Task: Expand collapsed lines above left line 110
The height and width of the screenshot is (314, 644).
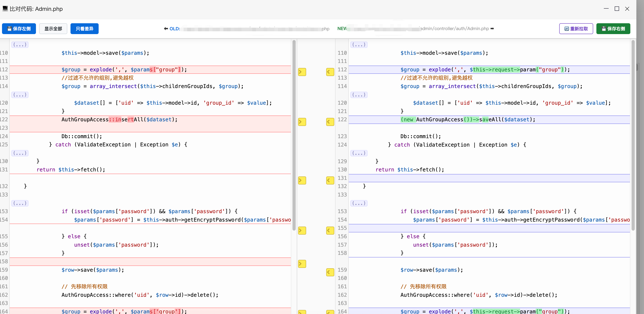Action: click(20, 45)
